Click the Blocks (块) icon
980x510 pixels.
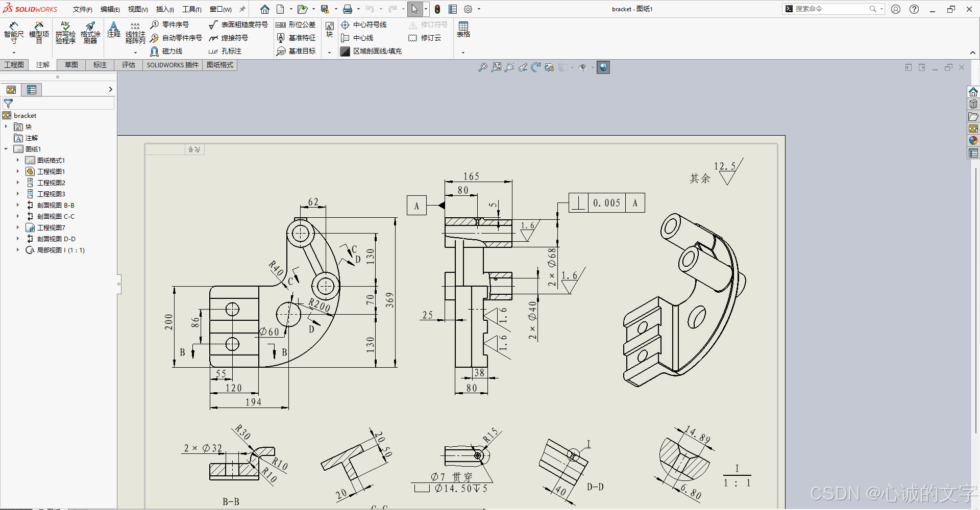(330, 30)
